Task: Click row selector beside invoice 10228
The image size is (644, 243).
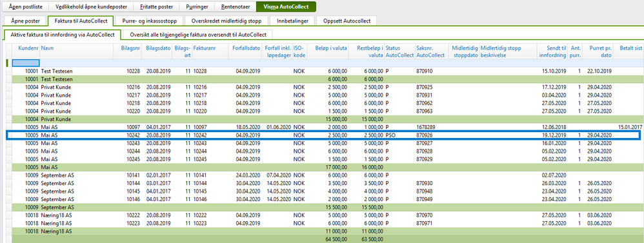Action: [9, 71]
